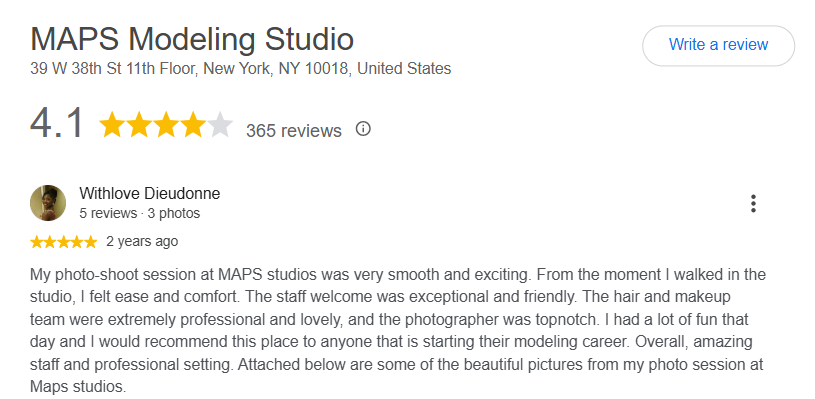
Task: Click first small star of Withlove's rating
Action: [x=36, y=242]
